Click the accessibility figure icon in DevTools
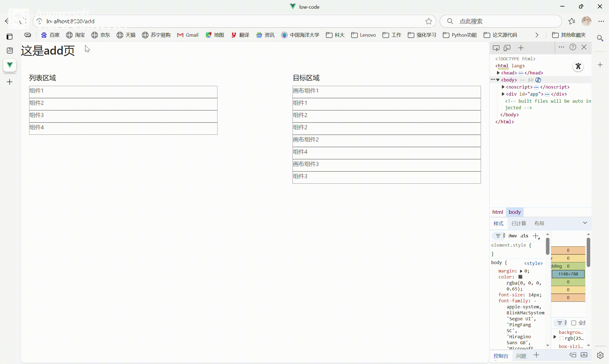The height and width of the screenshot is (364, 609). coord(578,66)
